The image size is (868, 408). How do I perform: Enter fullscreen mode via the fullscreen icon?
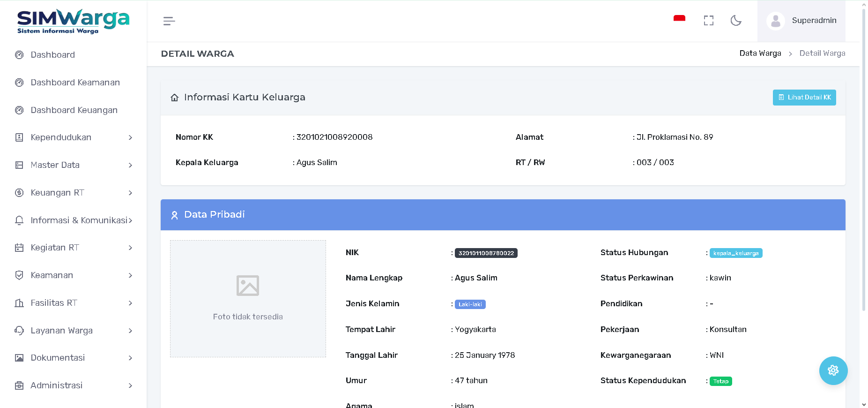coord(708,21)
